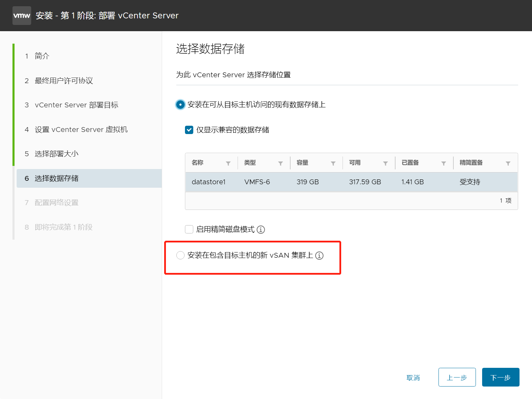Image resolution: width=532 pixels, height=399 pixels.
Task: Sort by 已置备 column header
Action: pos(410,163)
